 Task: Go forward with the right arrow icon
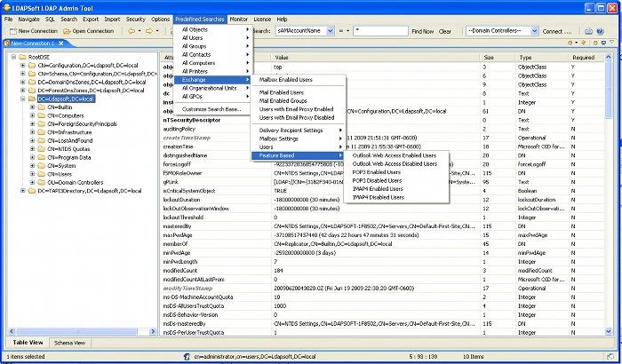pos(149,31)
